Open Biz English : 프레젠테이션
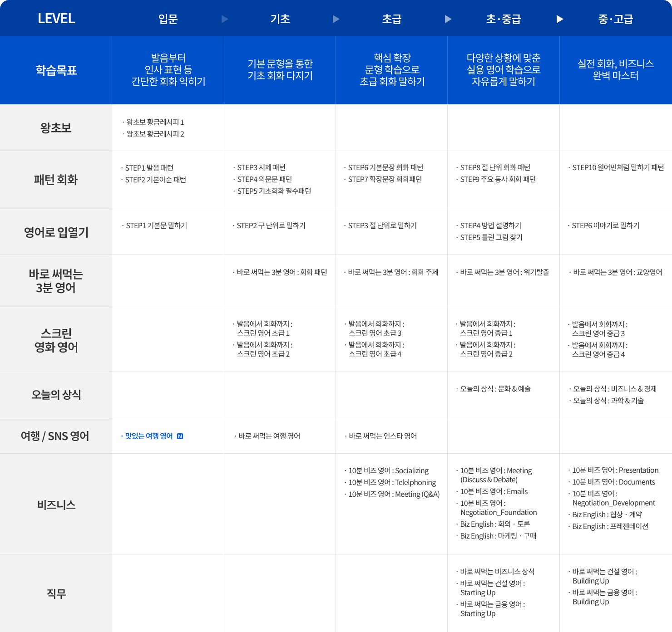The image size is (672, 632). pos(610,527)
